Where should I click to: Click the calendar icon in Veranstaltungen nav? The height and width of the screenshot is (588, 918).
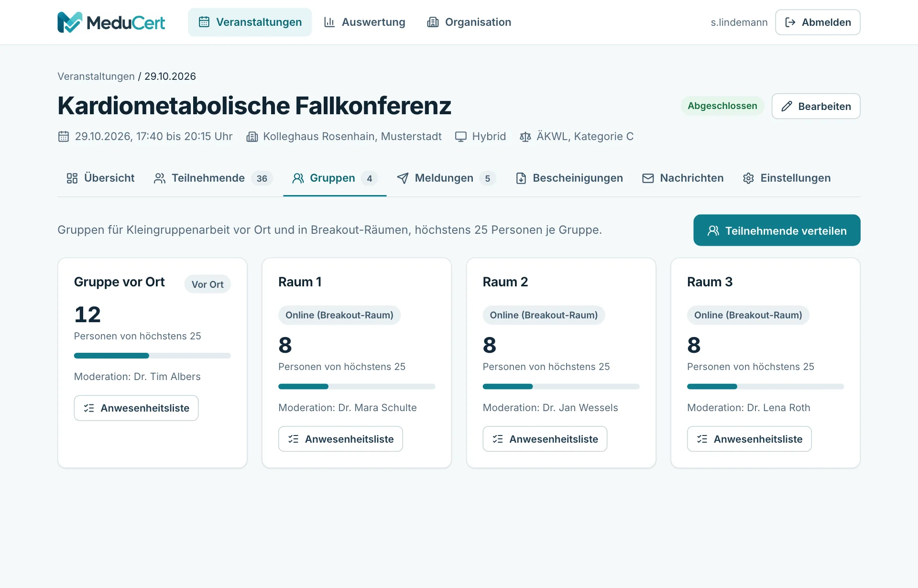204,22
